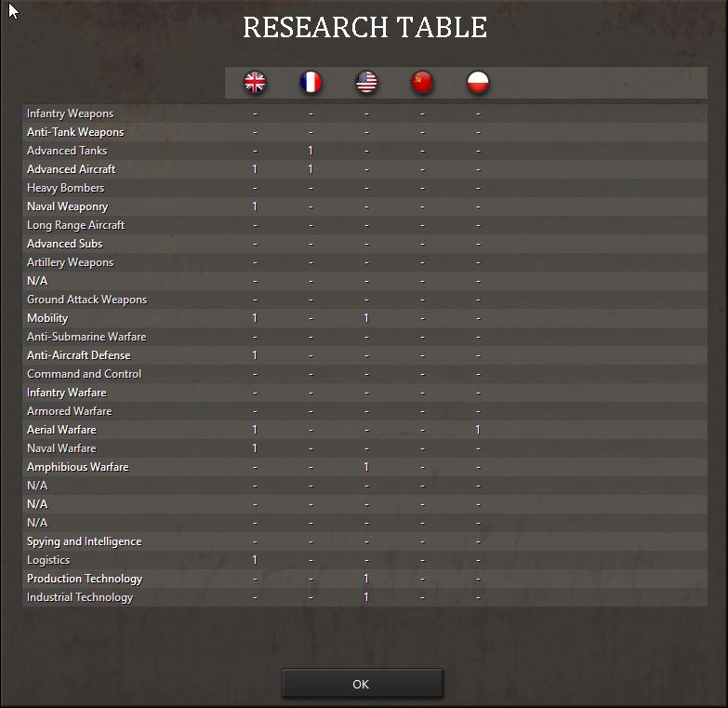Click USA's value 1 for Industrial Technology
Image resolution: width=728 pixels, height=708 pixels.
pyautogui.click(x=365, y=597)
